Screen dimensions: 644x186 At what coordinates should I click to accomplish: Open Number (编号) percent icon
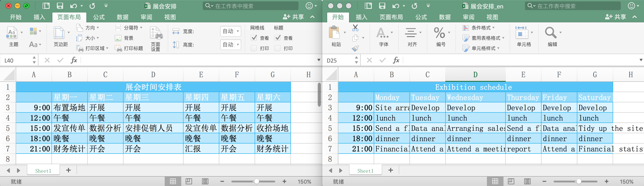439,33
